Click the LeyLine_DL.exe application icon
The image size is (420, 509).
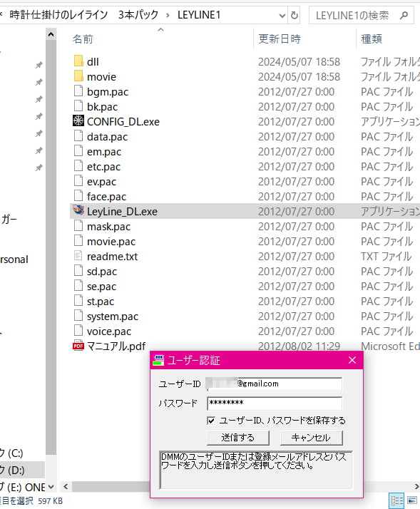tap(78, 210)
